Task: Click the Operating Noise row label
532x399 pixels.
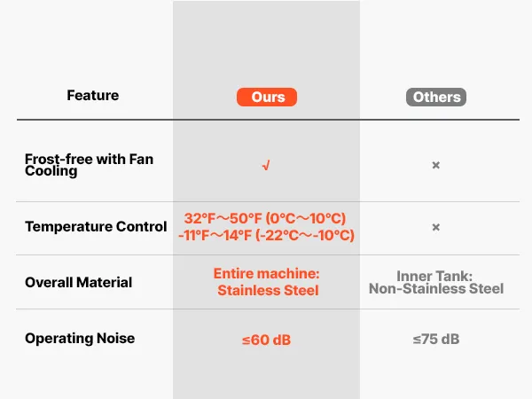Action: (x=78, y=339)
